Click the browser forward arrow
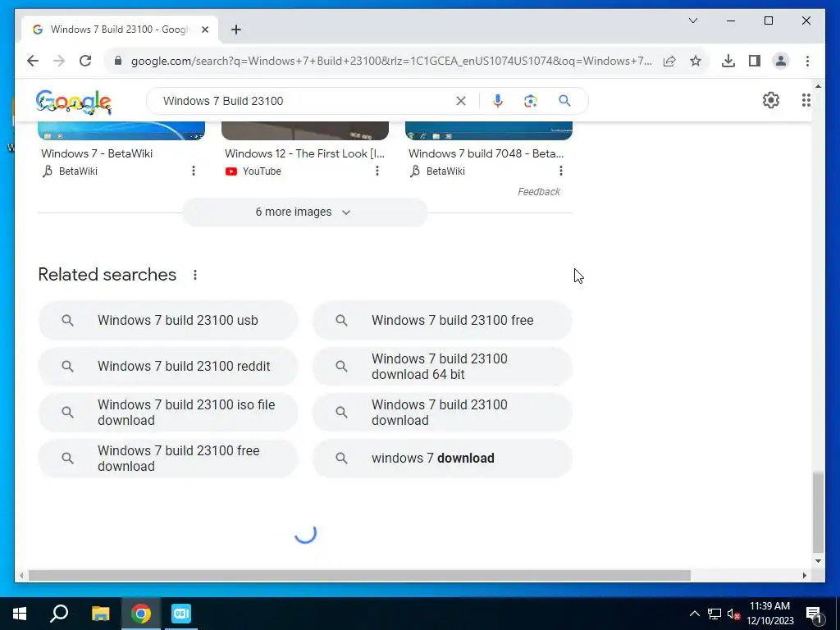Screen dimensions: 840x630 pyautogui.click(x=59, y=61)
